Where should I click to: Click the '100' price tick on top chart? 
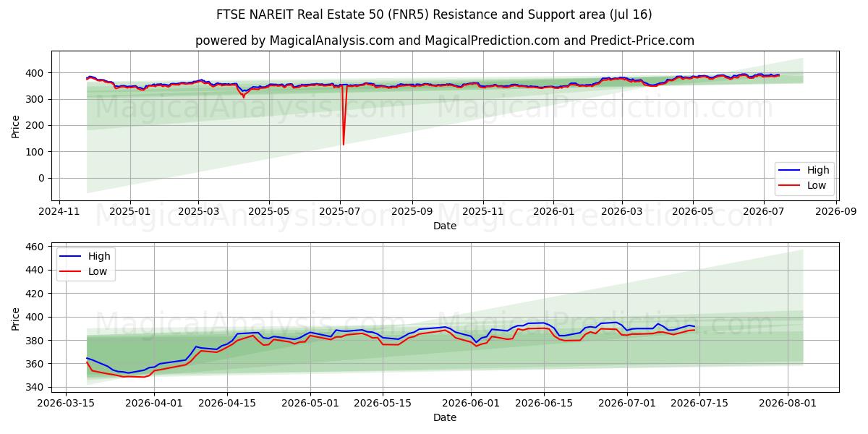36,152
